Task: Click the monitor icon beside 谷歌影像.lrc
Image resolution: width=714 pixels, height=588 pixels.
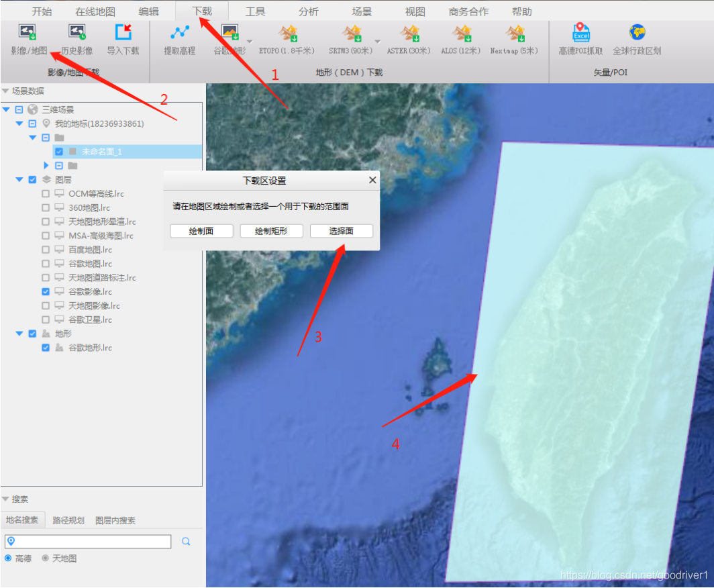Action: tap(59, 291)
